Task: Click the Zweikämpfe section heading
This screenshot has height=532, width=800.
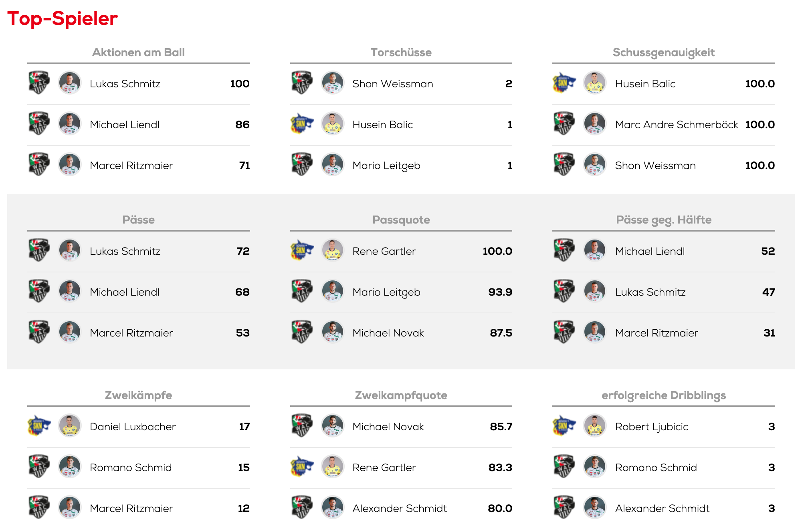Action: pos(138,395)
